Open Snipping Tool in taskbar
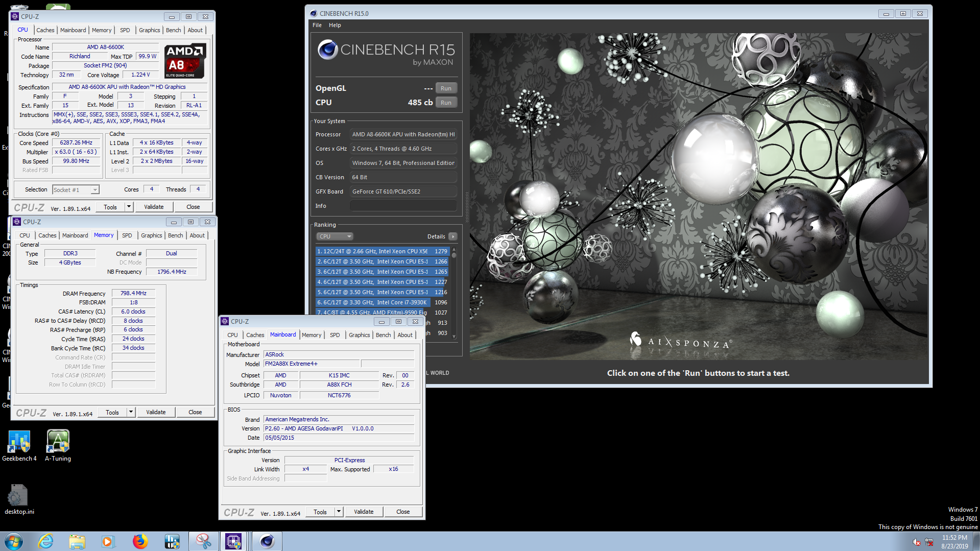The height and width of the screenshot is (551, 980). [x=203, y=541]
